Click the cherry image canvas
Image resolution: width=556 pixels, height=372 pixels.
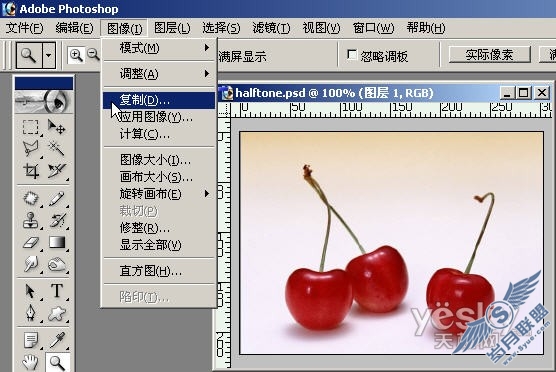(391, 243)
